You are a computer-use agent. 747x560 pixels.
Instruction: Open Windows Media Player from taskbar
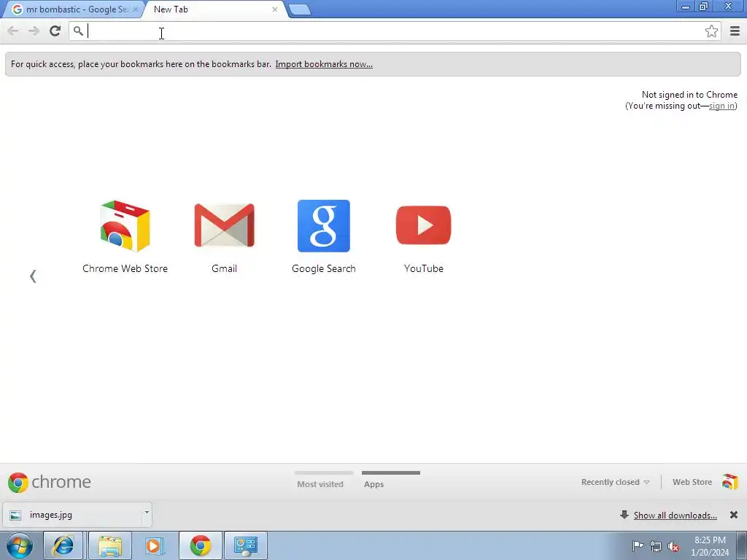(x=155, y=545)
